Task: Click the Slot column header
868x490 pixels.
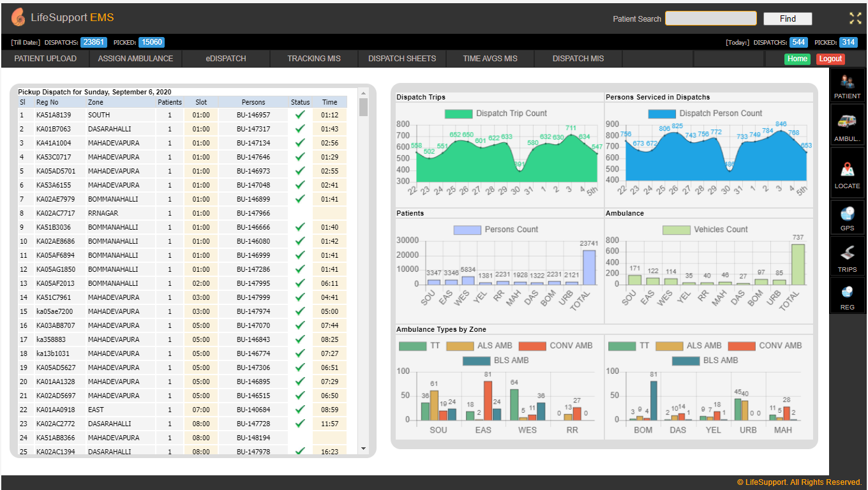Action: (201, 102)
